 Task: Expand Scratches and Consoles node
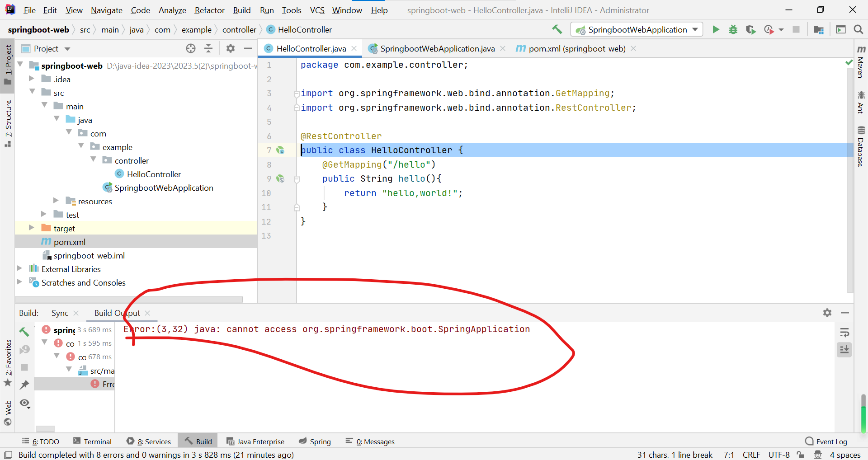[x=19, y=282]
